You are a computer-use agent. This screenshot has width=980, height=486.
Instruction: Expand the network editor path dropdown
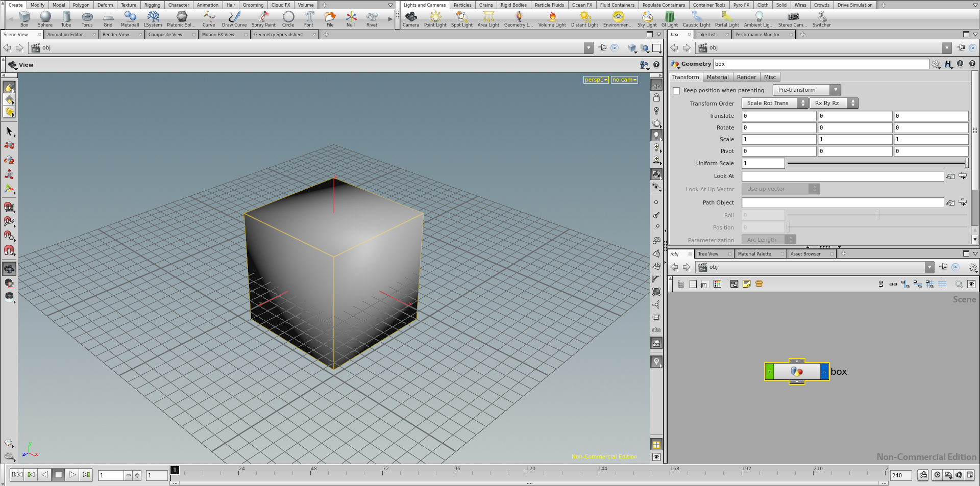(x=929, y=267)
